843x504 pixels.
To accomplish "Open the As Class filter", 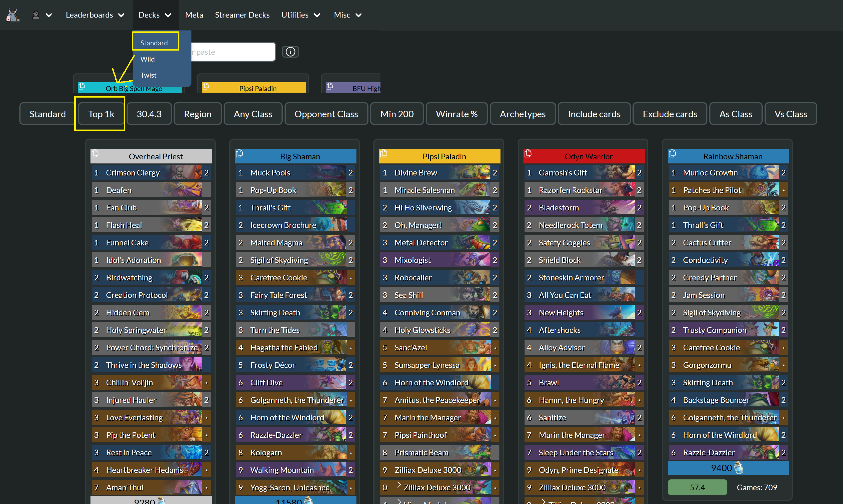I will point(736,114).
